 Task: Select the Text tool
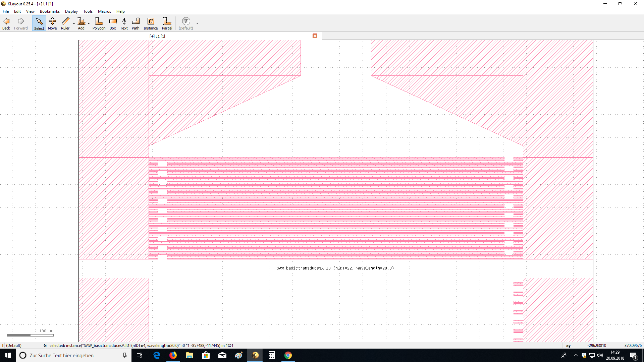point(124,23)
